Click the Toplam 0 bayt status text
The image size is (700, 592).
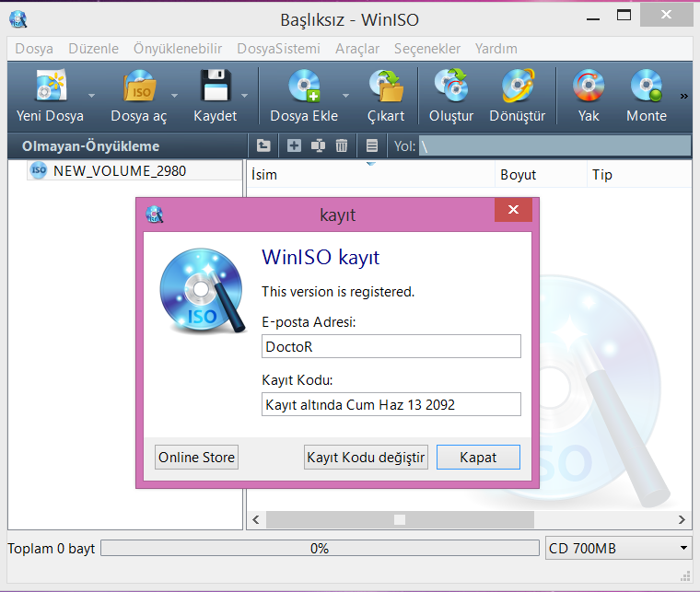[x=52, y=549]
